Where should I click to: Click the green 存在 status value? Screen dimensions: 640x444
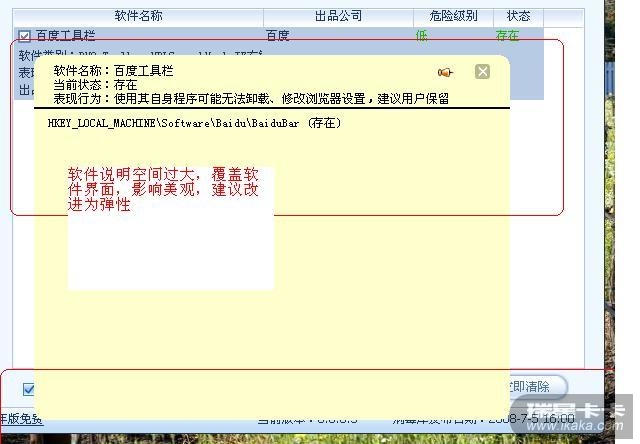pos(507,36)
